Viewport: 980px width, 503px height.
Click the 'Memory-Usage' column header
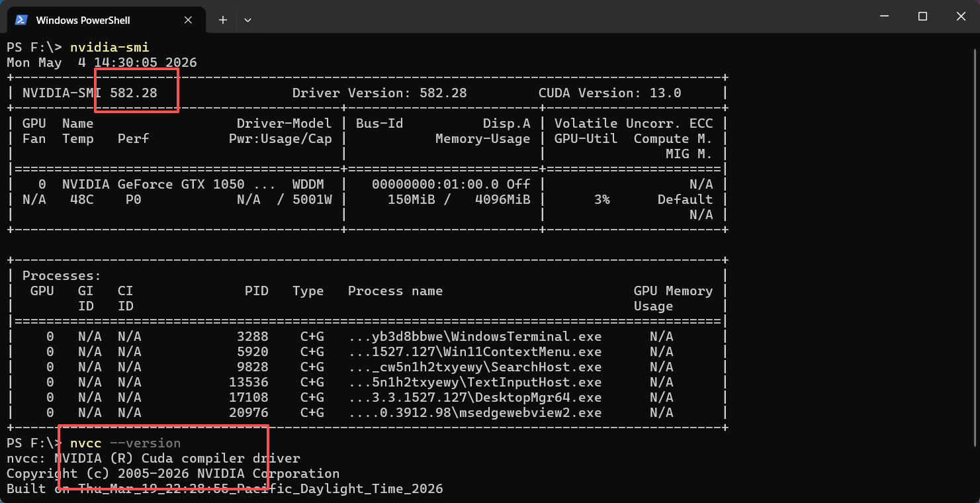[x=483, y=138]
